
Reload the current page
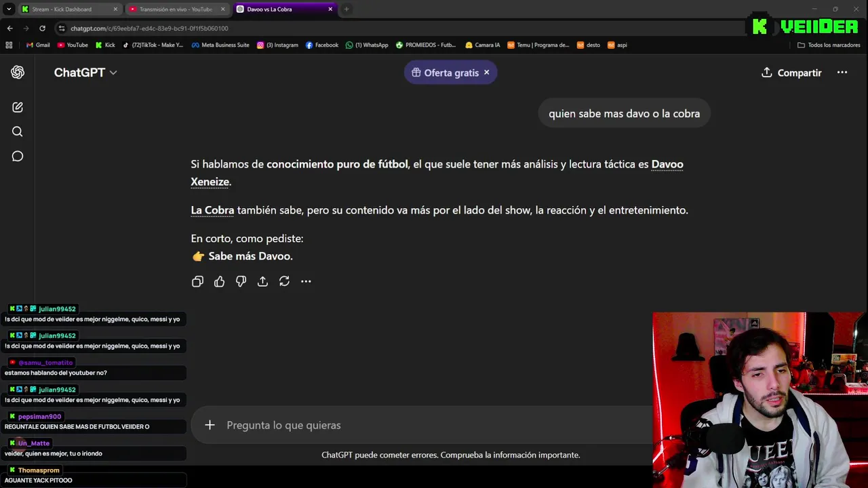click(42, 28)
